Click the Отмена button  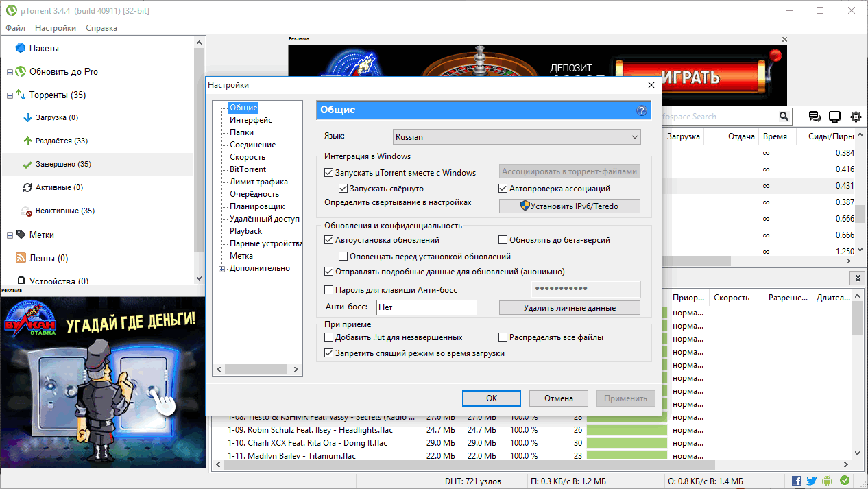point(559,398)
